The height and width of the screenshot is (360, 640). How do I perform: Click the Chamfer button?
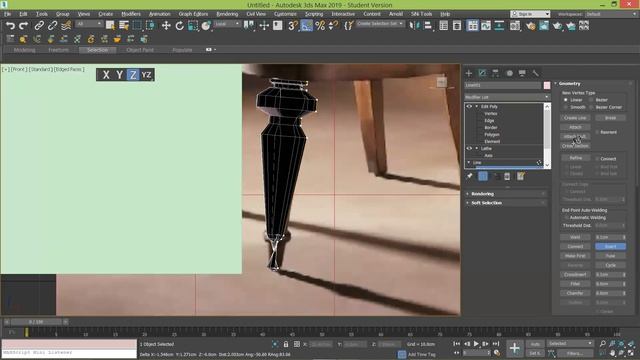575,293
